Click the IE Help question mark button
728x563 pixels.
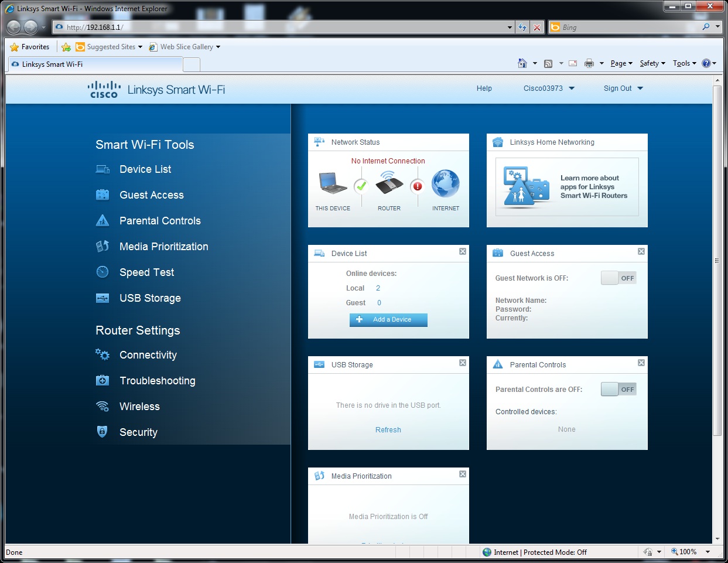point(706,63)
